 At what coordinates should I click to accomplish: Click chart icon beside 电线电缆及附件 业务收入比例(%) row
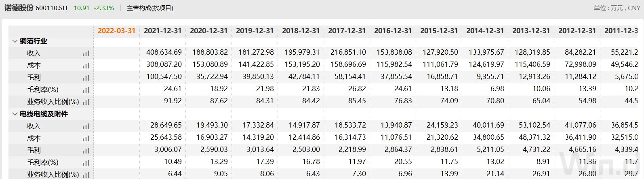pyautogui.click(x=86, y=175)
